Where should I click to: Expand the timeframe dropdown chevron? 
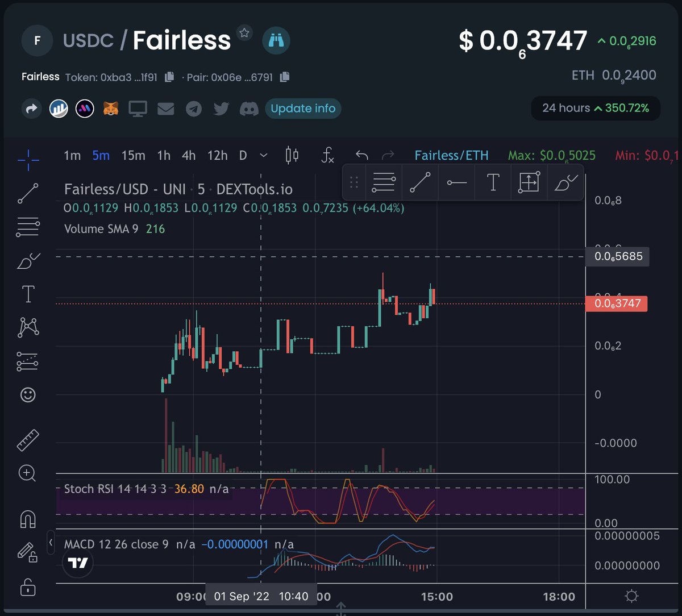(263, 155)
